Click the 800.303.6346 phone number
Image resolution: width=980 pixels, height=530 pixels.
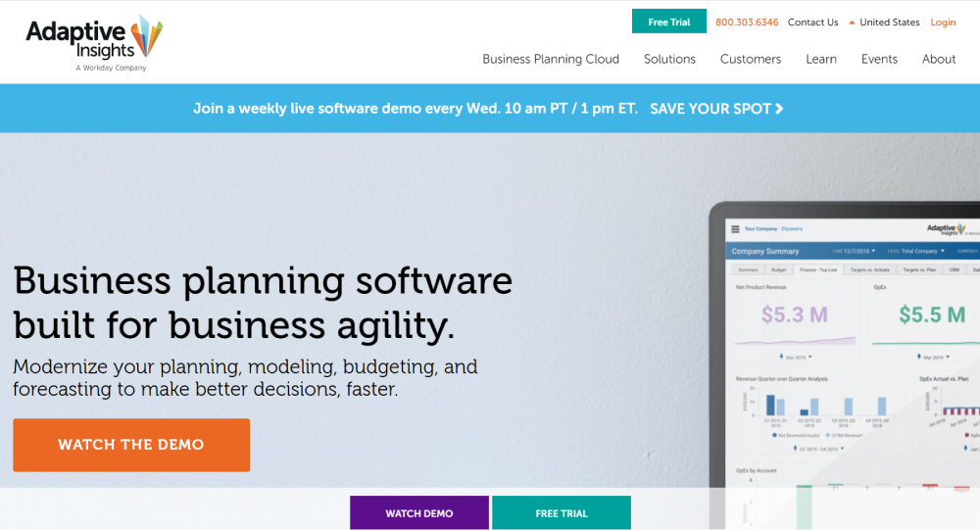coord(747,23)
